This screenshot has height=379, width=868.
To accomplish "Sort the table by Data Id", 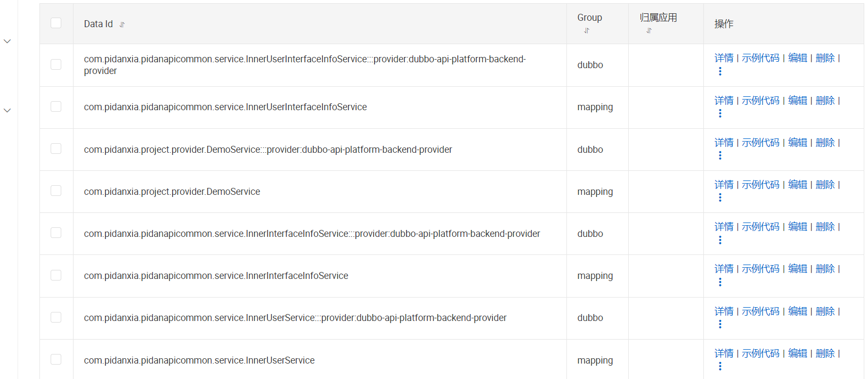I will pyautogui.click(x=122, y=24).
